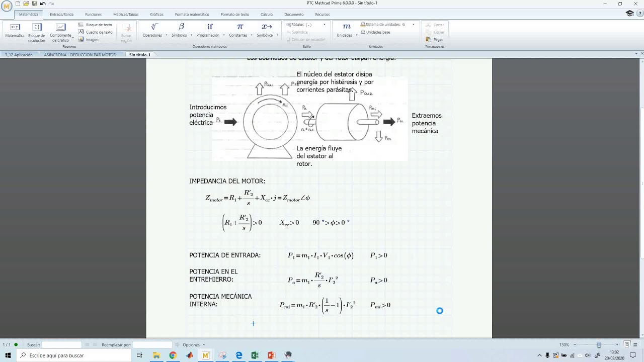Expand Componente de gráfico dropdown

pos(73,38)
